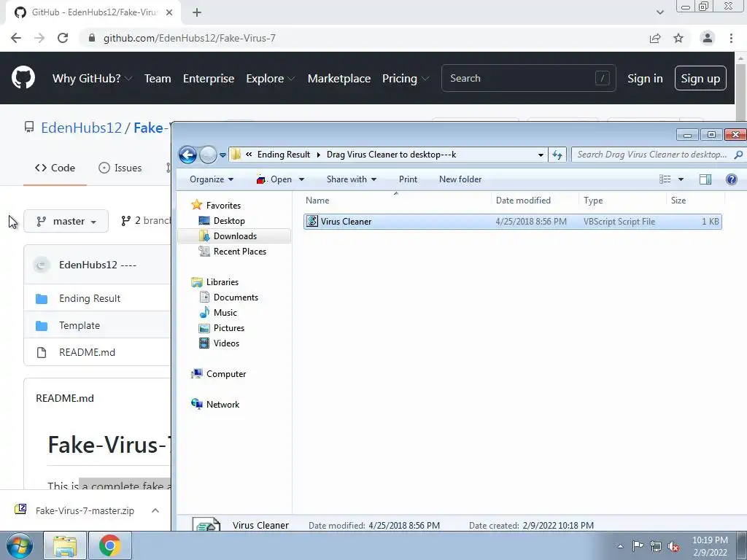Open the EdenHubs12 owner link

tap(81, 128)
